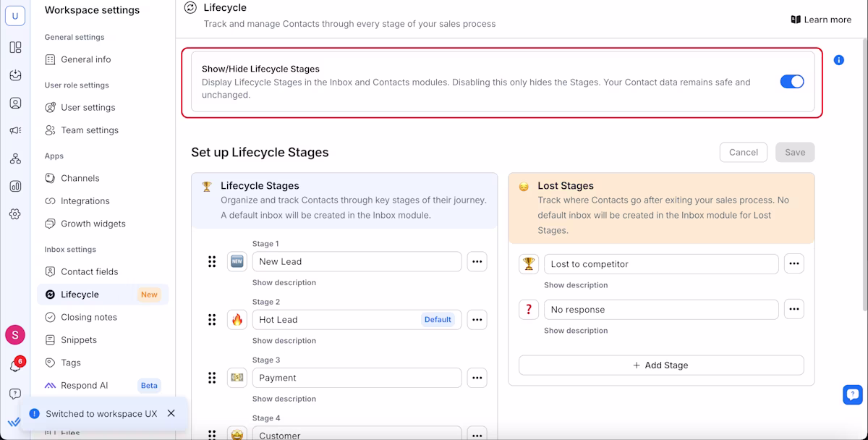Image resolution: width=868 pixels, height=440 pixels.
Task: Change the New Lead stage emoji icon
Action: (237, 261)
